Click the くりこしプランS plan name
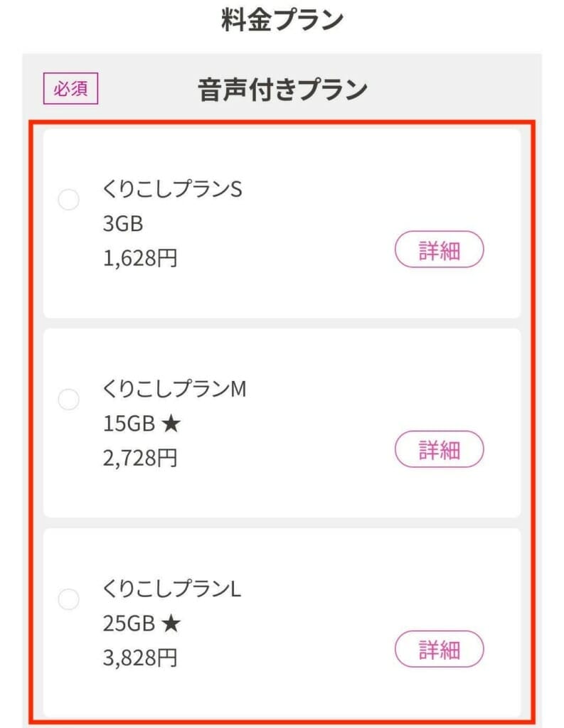564x728 pixels. click(173, 191)
